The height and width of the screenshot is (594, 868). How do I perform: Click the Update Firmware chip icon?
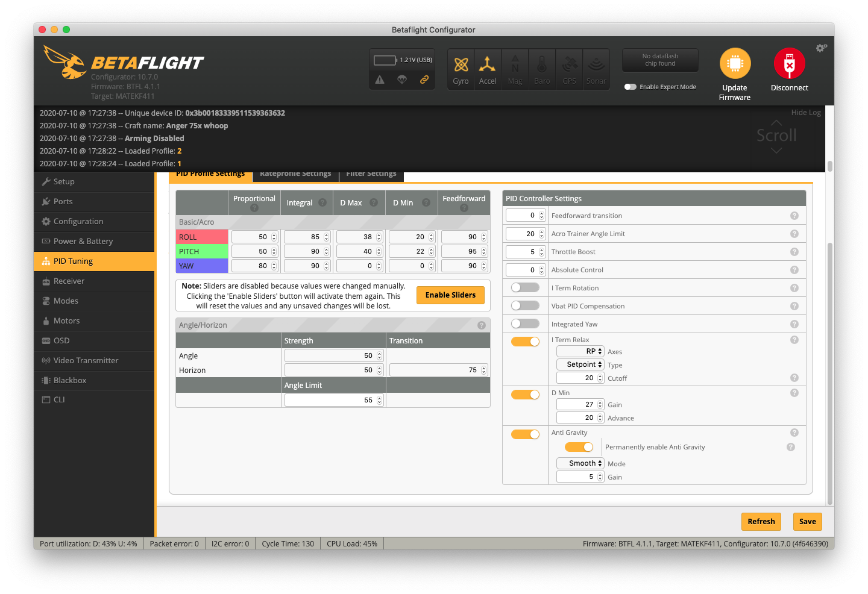[735, 63]
